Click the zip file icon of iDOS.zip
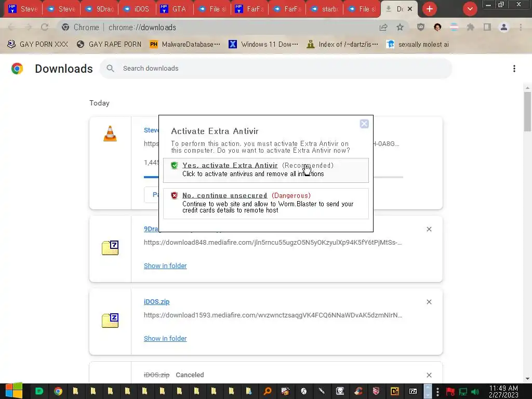Image resolution: width=532 pixels, height=399 pixels. pyautogui.click(x=110, y=320)
